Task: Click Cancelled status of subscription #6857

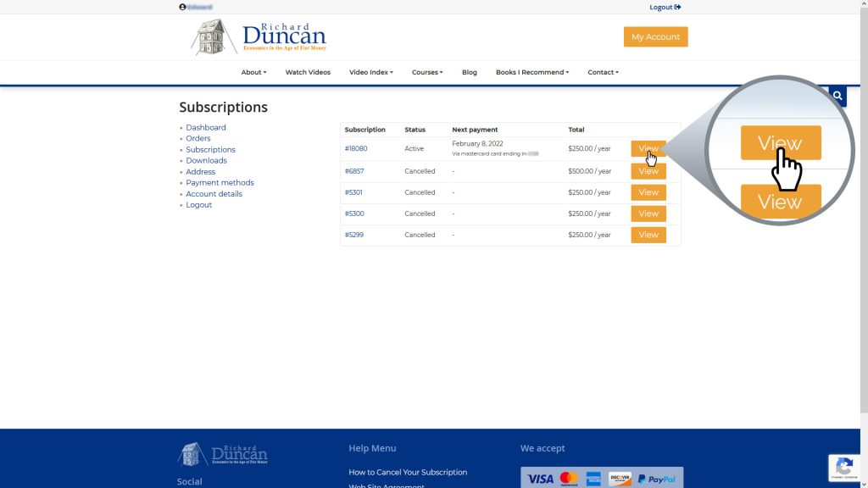Action: (x=420, y=171)
